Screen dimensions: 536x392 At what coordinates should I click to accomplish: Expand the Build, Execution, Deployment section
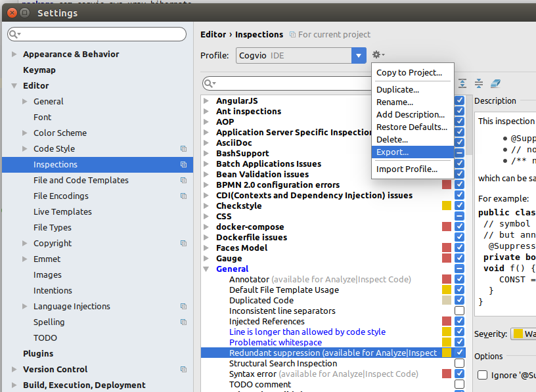(14, 385)
